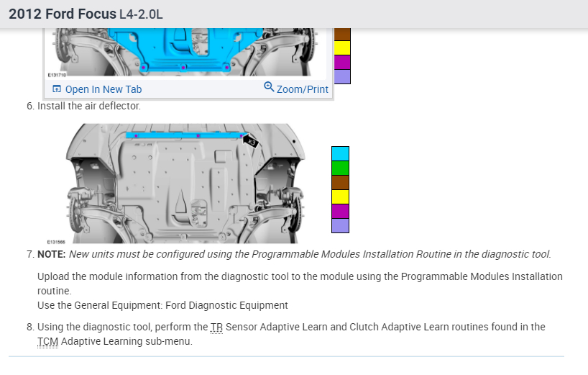Viewport: 588px width, 375px height.
Task: Click the E131566 image code label
Action: tap(56, 242)
